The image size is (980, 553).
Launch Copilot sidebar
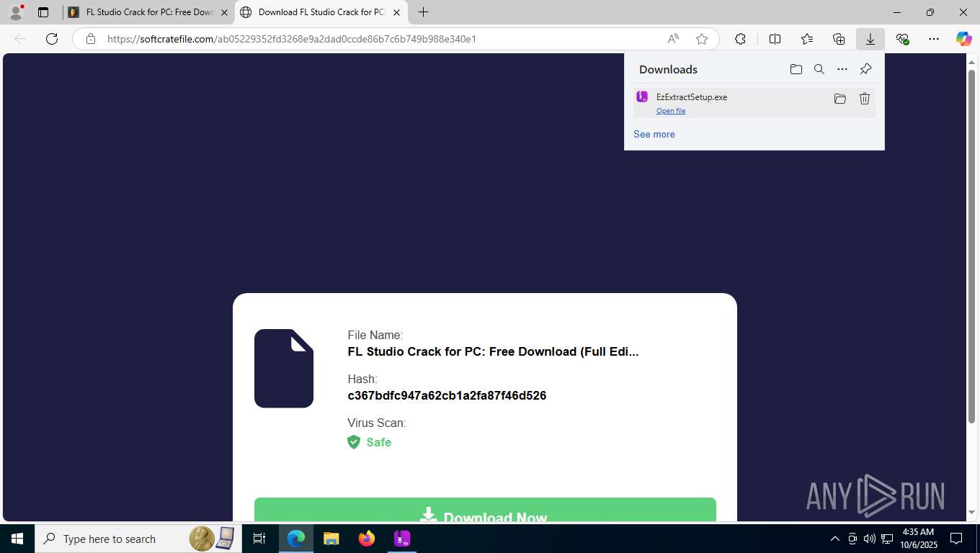click(x=964, y=39)
